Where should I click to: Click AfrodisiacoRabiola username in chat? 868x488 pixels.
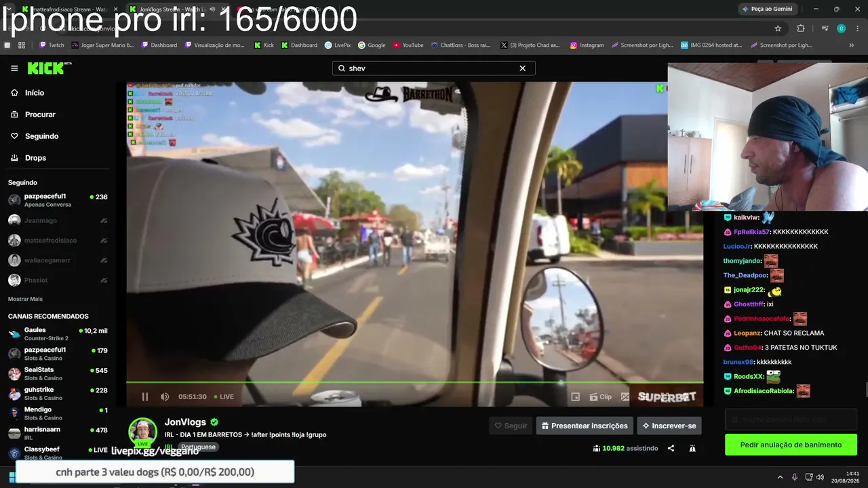tap(764, 391)
